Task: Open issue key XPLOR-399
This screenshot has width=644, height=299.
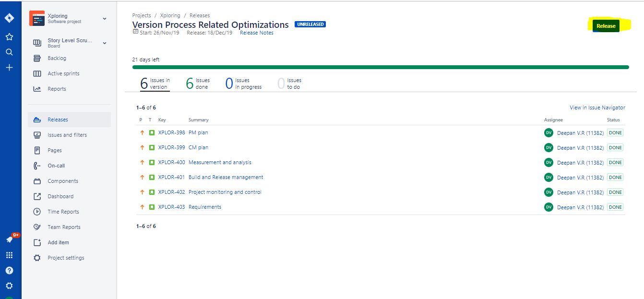Action: coord(171,147)
